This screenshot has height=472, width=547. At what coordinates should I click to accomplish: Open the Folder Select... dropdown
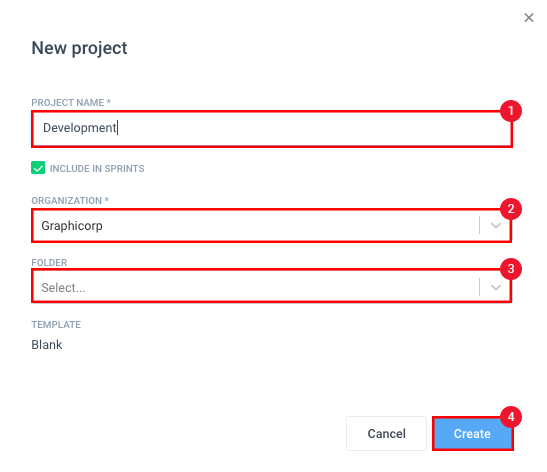tap(271, 287)
